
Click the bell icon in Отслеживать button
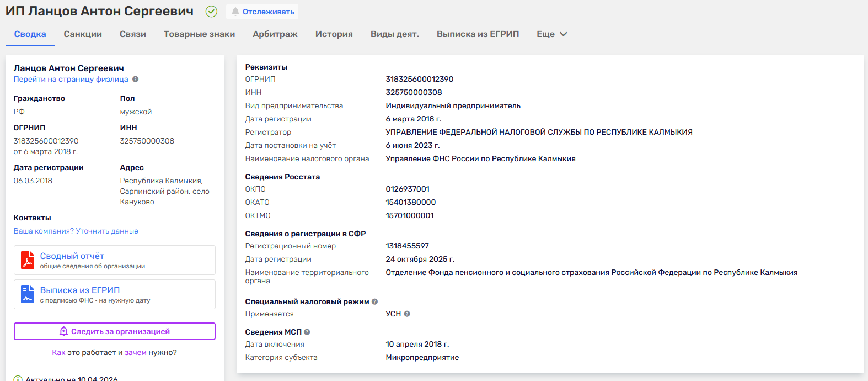point(235,12)
